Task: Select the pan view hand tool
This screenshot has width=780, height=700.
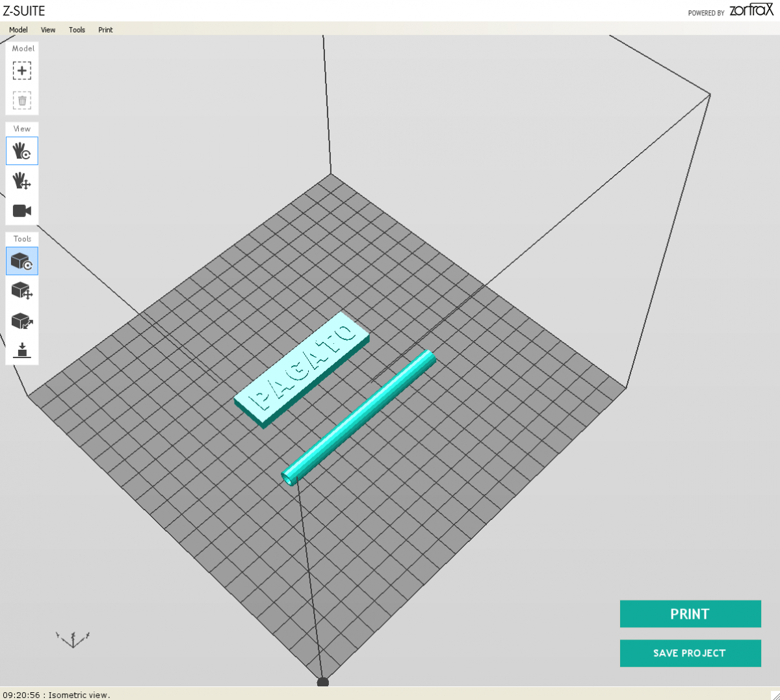Action: (22, 181)
